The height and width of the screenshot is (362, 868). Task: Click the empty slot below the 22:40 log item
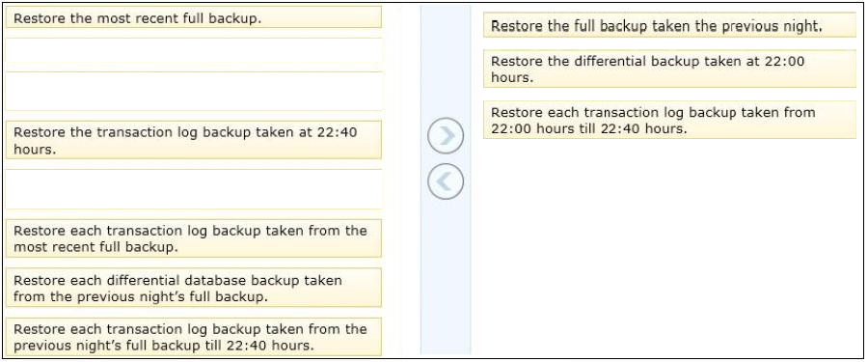tap(194, 189)
